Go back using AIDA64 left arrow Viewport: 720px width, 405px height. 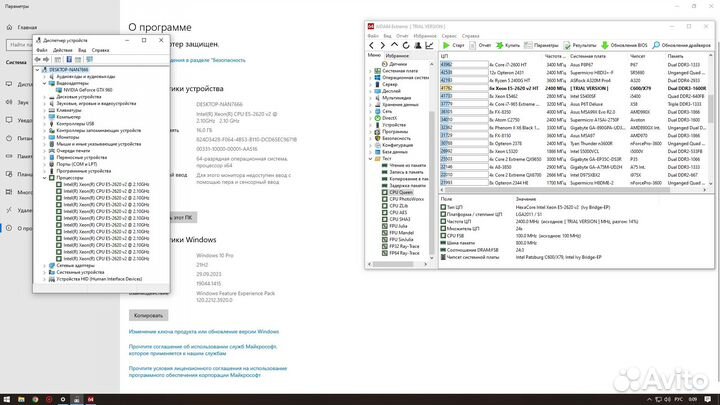pos(371,45)
